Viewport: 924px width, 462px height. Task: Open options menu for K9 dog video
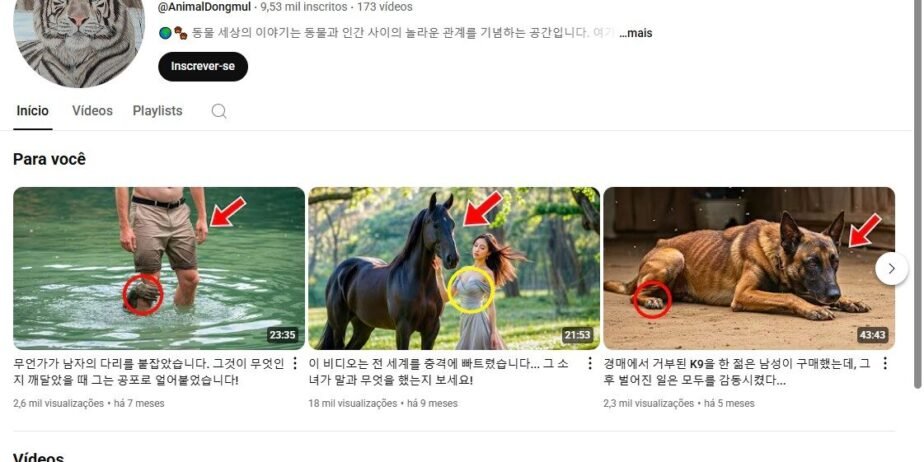point(885,364)
